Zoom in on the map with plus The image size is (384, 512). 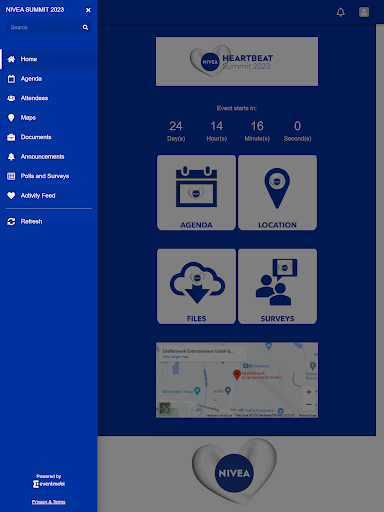(x=309, y=392)
